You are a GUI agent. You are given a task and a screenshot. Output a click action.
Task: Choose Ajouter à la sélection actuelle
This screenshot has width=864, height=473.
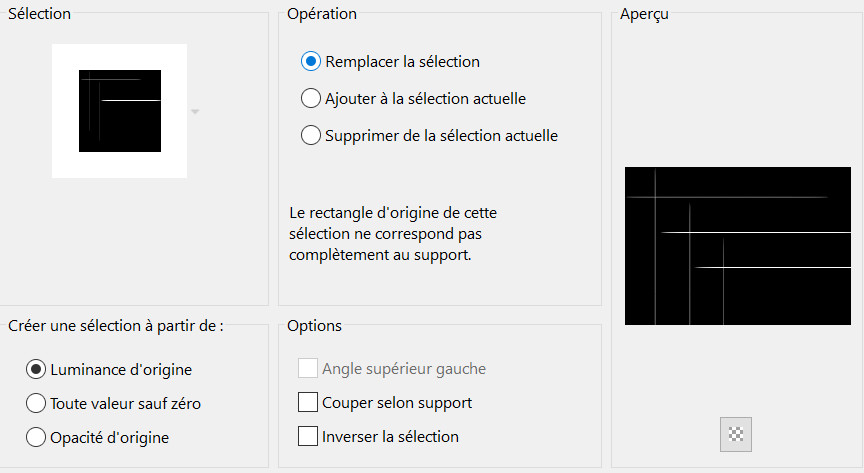310,98
